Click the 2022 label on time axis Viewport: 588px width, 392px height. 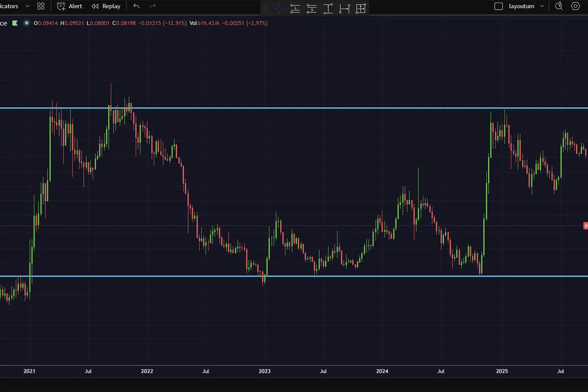point(147,371)
